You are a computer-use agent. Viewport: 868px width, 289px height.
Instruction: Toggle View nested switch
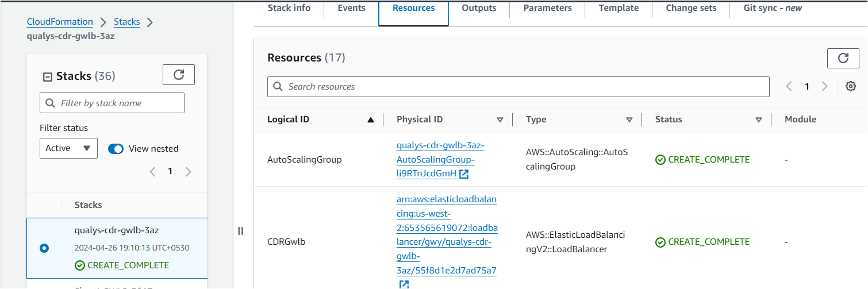116,148
